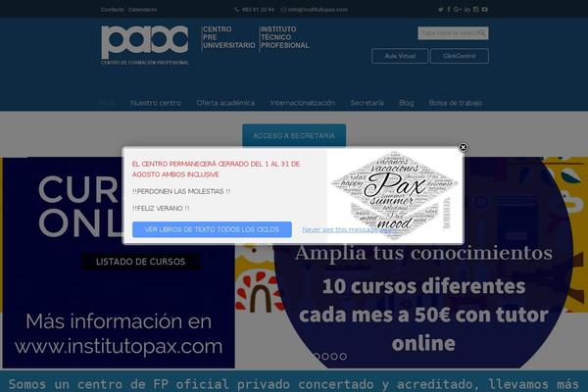
Task: Select the fourth slider pagination dot
Action: coord(343,357)
